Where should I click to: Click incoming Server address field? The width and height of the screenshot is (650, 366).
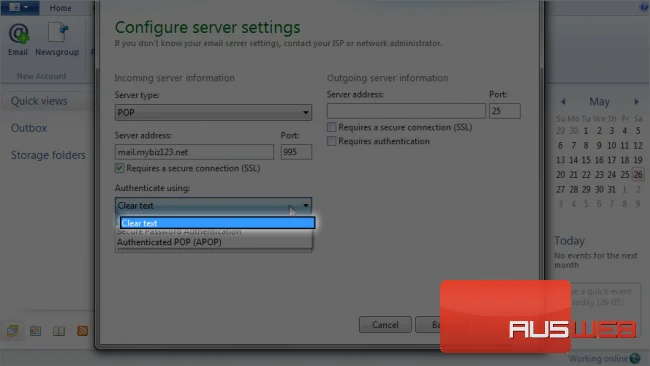pos(194,152)
